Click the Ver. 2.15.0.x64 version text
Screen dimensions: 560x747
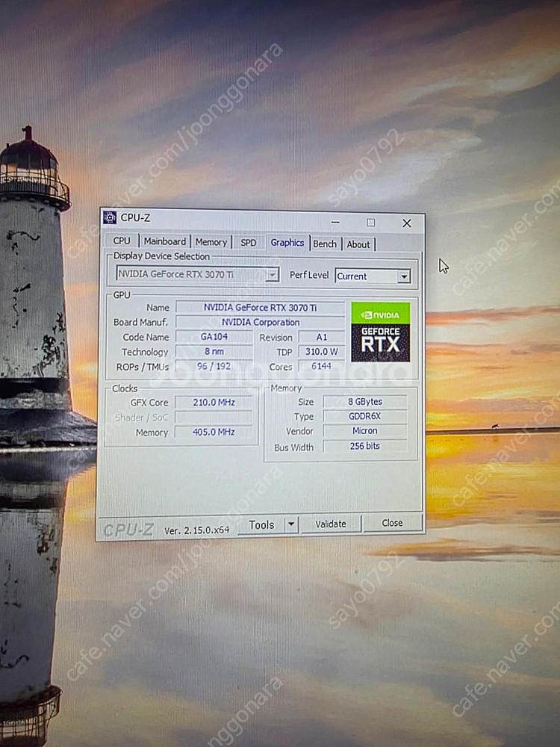click(x=196, y=530)
